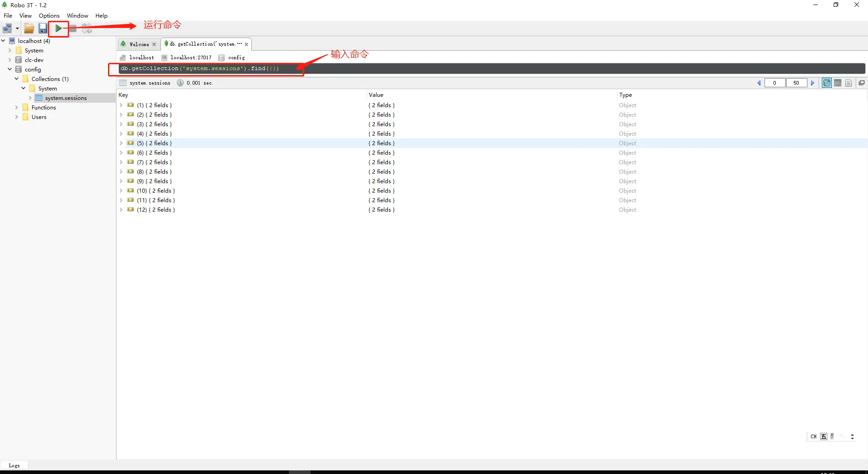The height and width of the screenshot is (474, 868).
Task: Select system.sessions collection in tree
Action: 66,98
